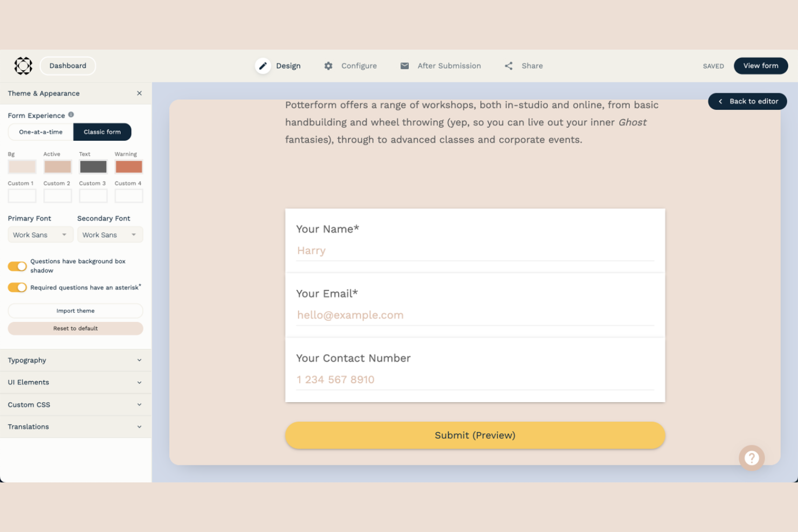Open the Primary Font dropdown
The width and height of the screenshot is (798, 532).
tap(40, 234)
